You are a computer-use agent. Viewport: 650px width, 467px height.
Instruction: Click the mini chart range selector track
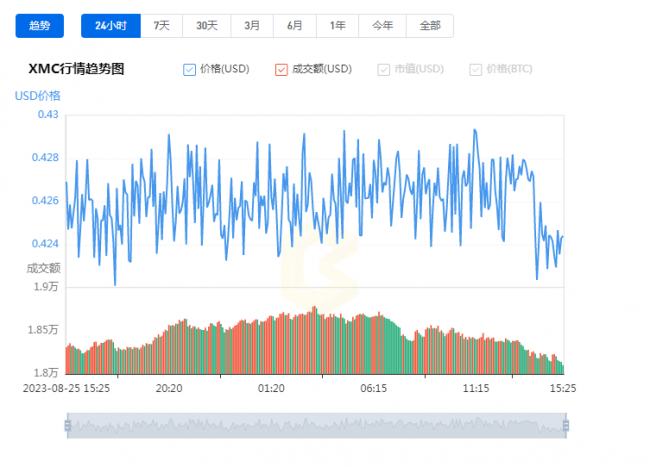click(x=317, y=426)
